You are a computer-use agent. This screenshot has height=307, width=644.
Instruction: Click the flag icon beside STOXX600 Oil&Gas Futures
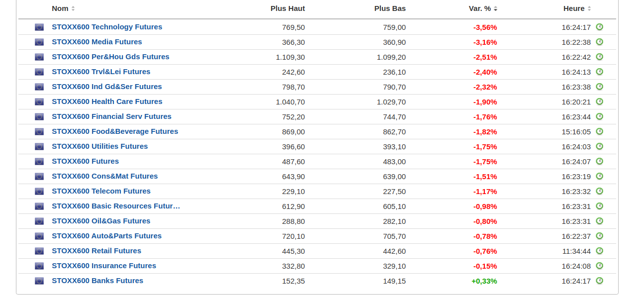(39, 221)
